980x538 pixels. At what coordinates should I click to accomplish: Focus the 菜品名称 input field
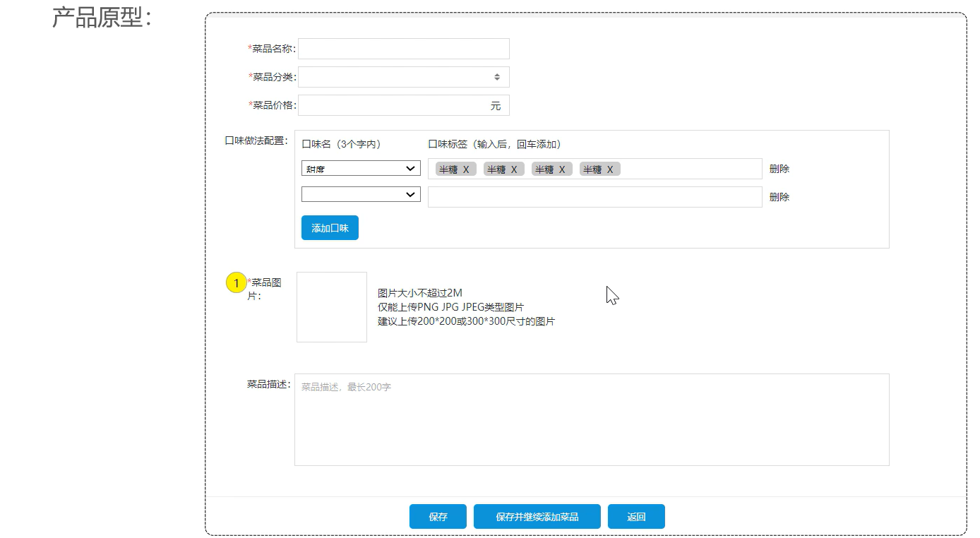coord(403,49)
